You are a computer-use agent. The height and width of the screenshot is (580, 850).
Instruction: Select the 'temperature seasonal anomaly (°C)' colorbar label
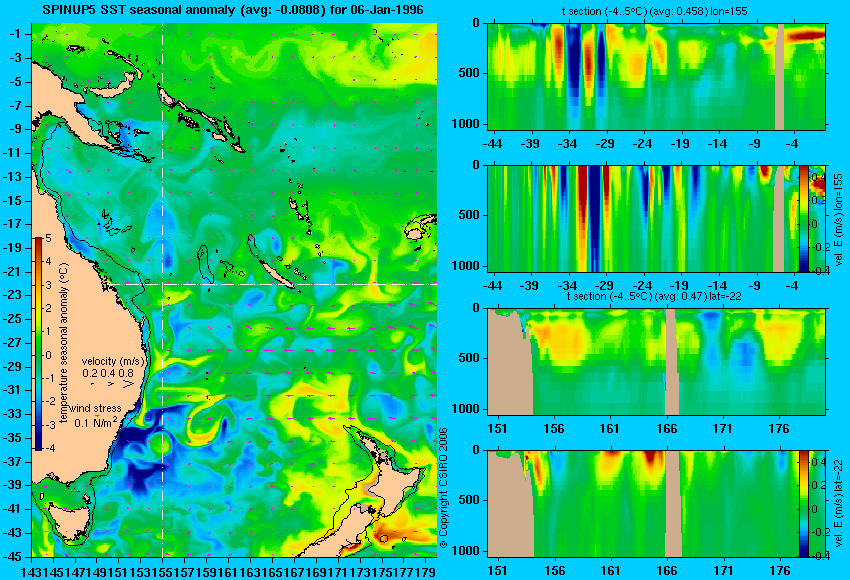tap(64, 343)
